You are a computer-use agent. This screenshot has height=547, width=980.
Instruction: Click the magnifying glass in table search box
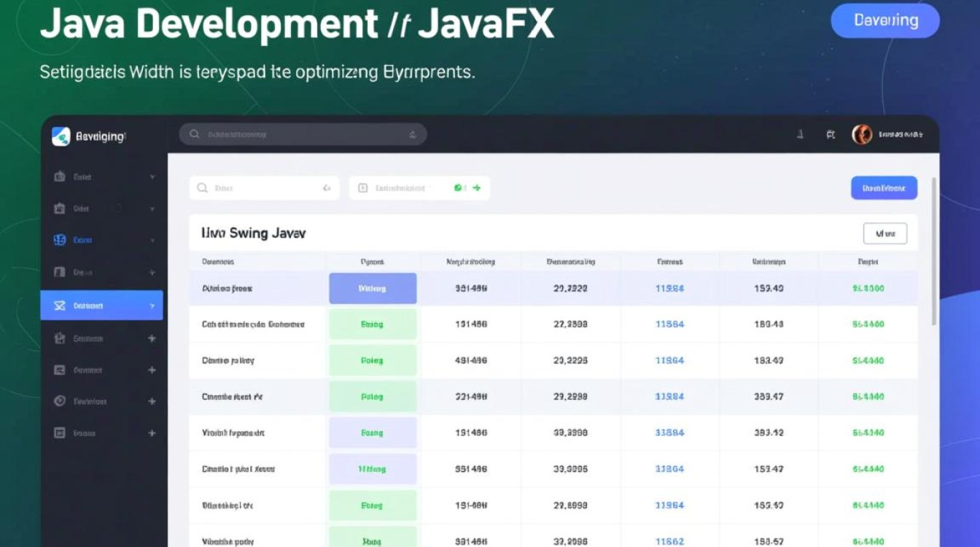202,187
